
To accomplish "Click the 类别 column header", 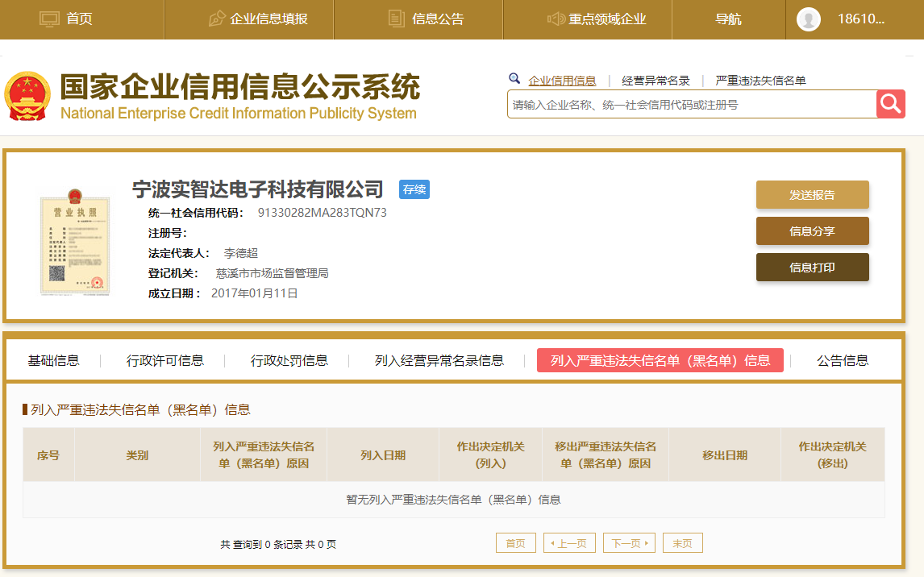I will tap(137, 455).
